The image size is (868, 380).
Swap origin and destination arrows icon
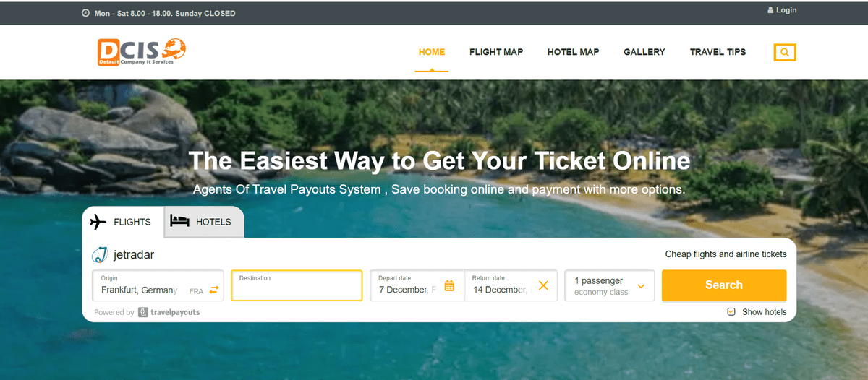214,290
